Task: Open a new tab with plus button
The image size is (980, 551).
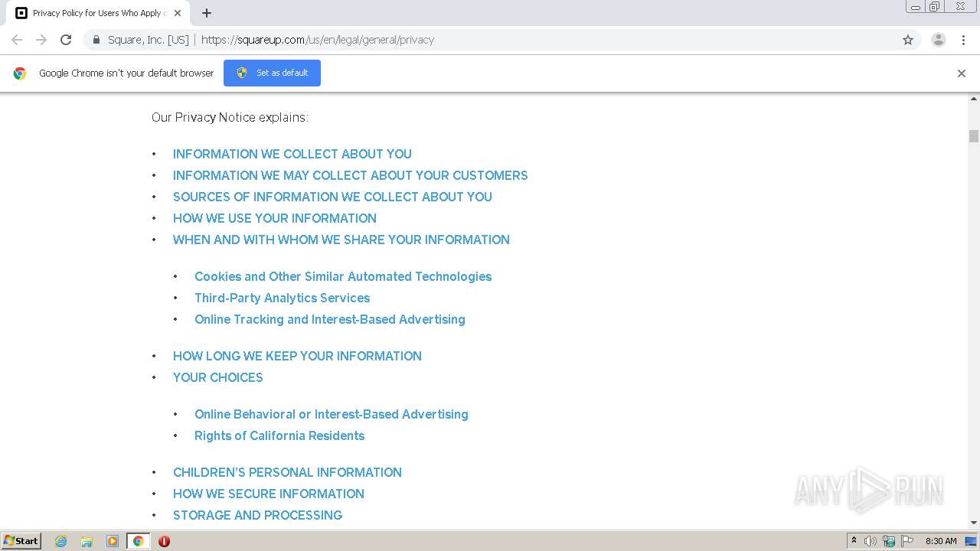Action: (x=207, y=13)
